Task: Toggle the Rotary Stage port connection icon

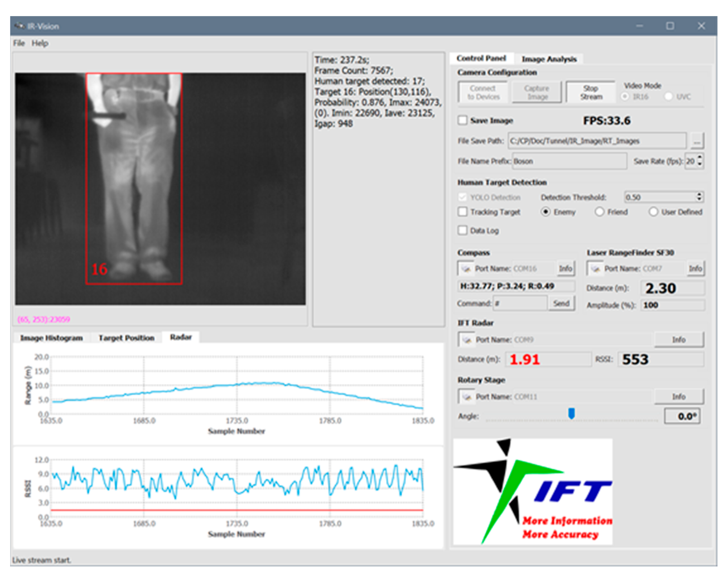Action: tap(467, 396)
